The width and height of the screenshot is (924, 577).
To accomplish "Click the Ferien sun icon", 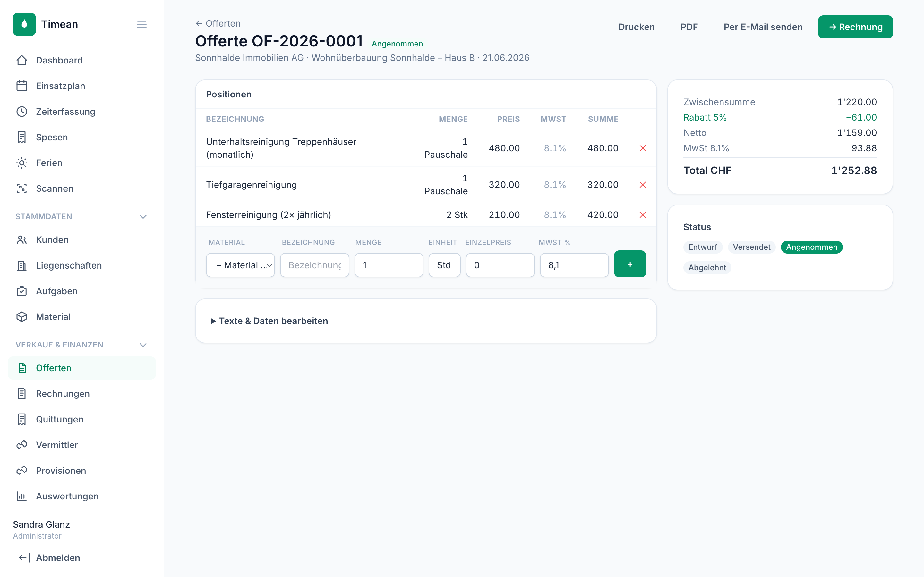I will [x=22, y=163].
